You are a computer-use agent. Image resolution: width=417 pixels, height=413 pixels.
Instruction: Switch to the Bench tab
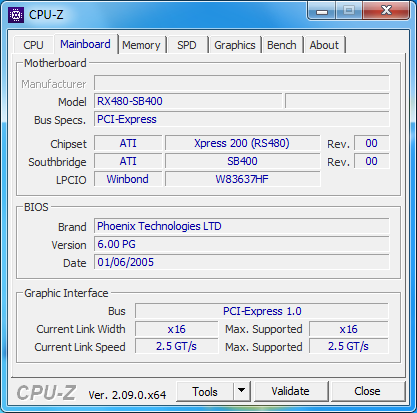point(282,45)
